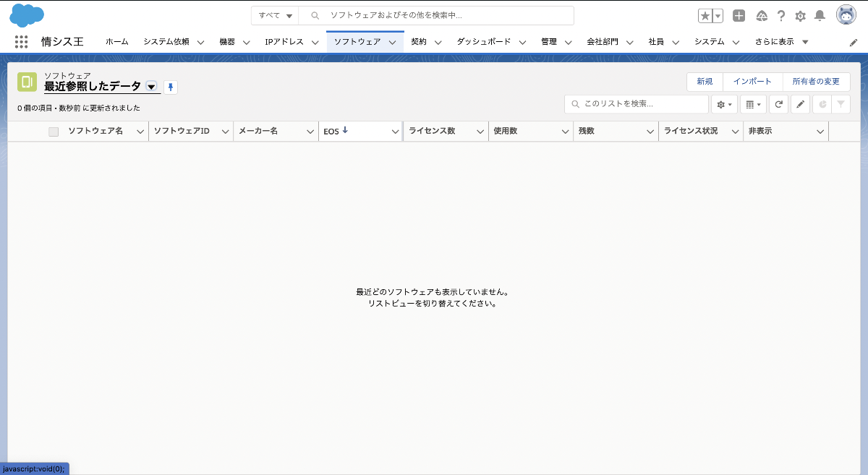Click the このリストを検索 search box

click(x=637, y=104)
